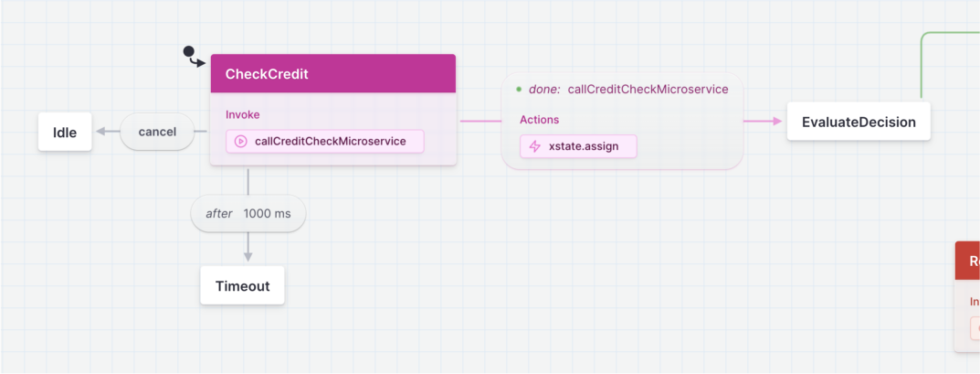The width and height of the screenshot is (980, 374).
Task: Select the xstate.assign action chip
Action: point(578,146)
